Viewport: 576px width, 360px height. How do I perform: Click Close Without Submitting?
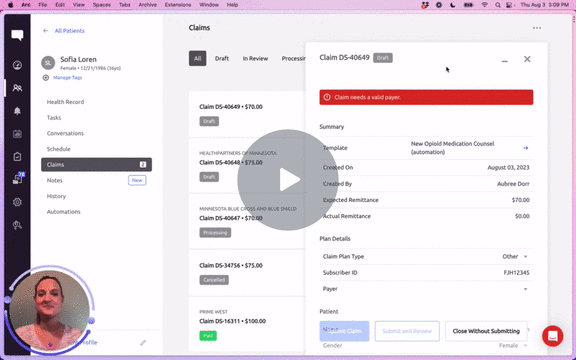point(486,331)
